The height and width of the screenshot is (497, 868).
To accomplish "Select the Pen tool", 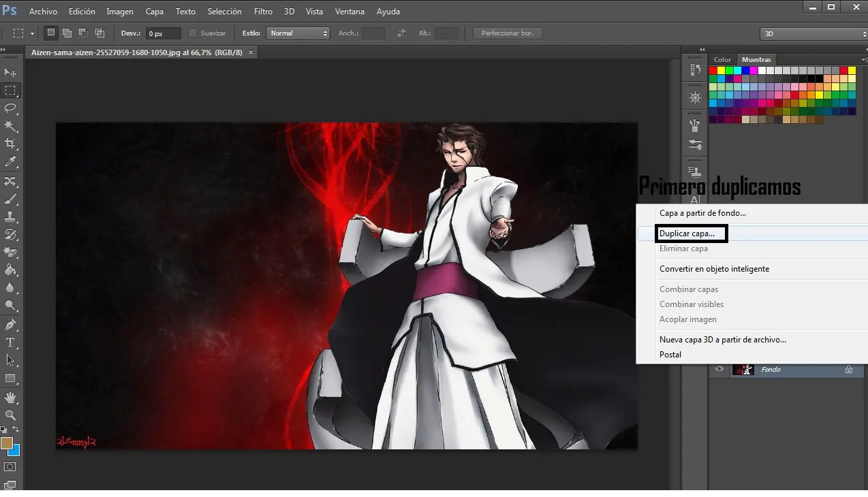I will click(10, 325).
